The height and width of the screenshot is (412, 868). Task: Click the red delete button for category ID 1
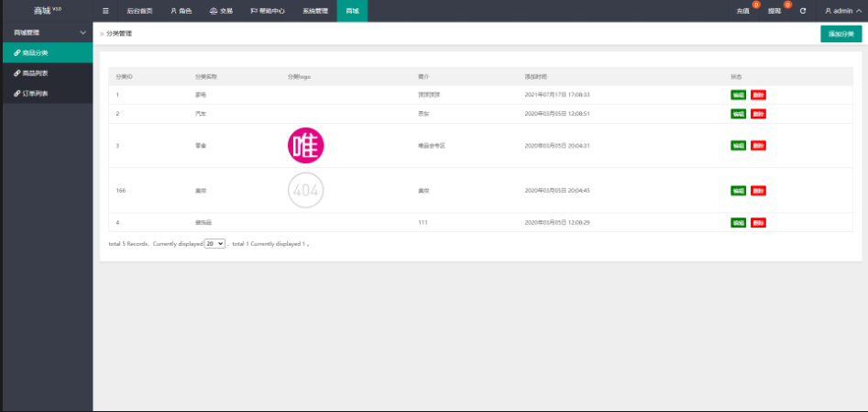[758, 95]
